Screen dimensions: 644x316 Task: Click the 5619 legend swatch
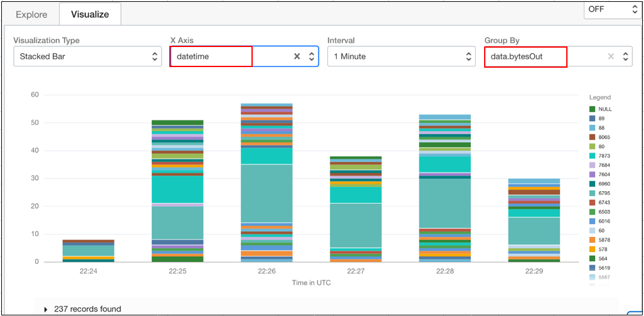click(x=592, y=268)
